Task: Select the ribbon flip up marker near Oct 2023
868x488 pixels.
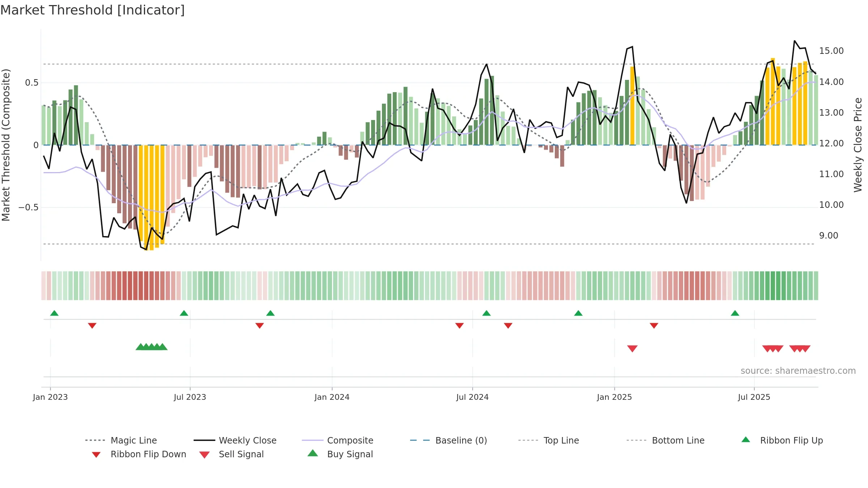Action: tap(270, 313)
